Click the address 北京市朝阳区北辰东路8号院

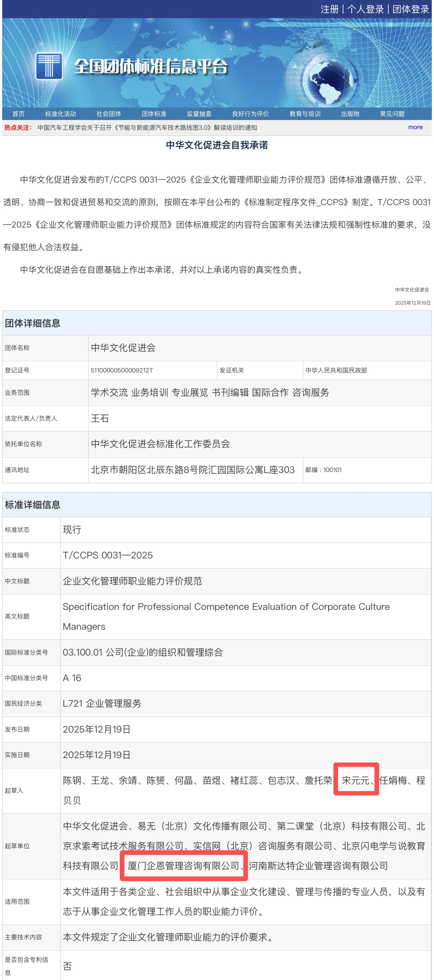click(x=193, y=470)
